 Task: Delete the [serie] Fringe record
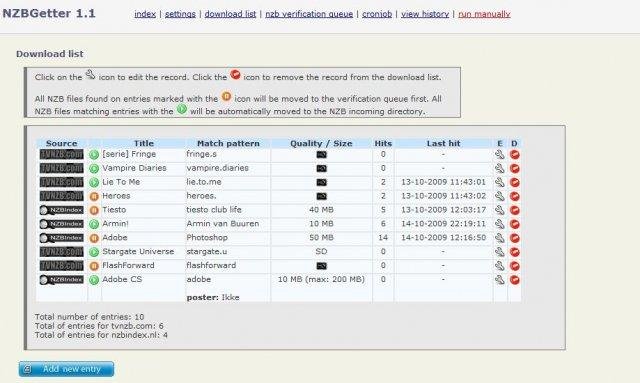pos(515,154)
